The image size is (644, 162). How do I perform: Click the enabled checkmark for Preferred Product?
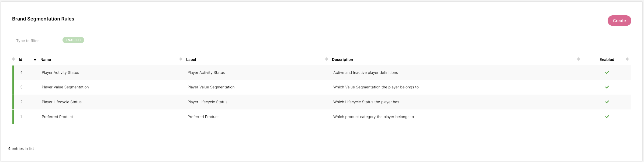pos(607,117)
